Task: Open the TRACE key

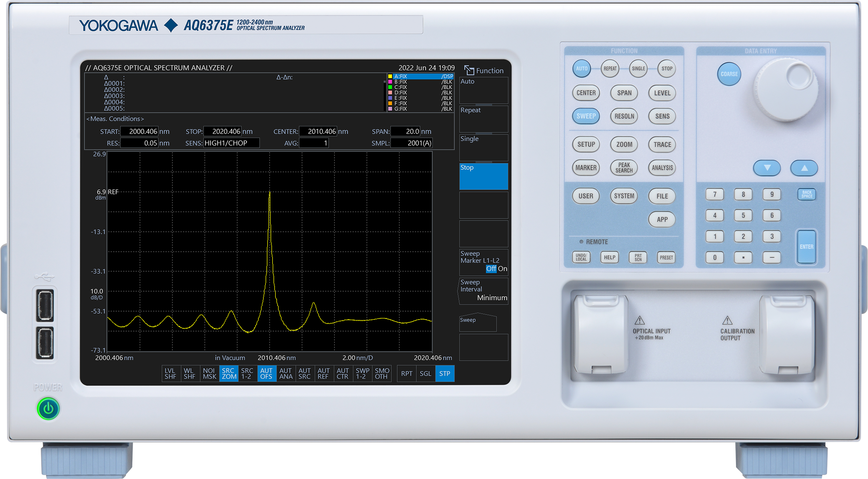Action: coord(661,144)
